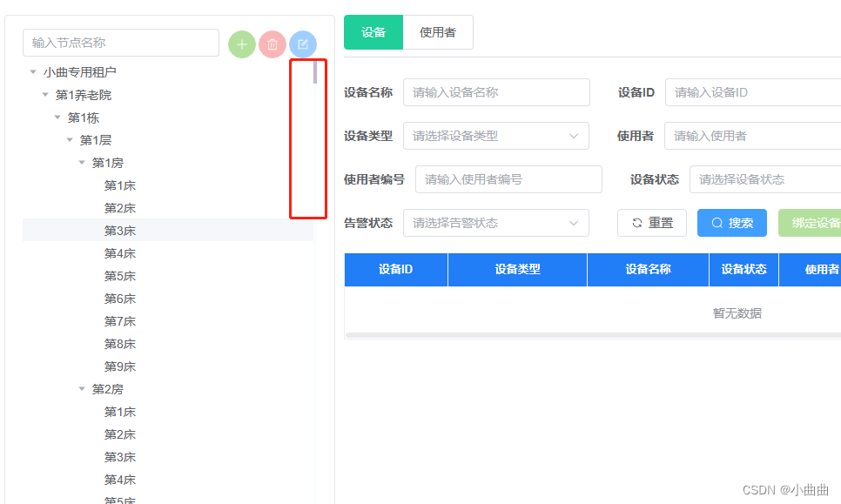Select 第8床 tree node
Viewport: 841px width, 504px height.
[120, 344]
